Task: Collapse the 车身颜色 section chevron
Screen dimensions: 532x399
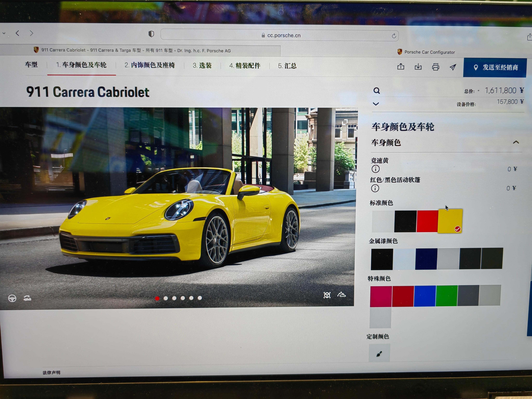Action: pyautogui.click(x=516, y=142)
